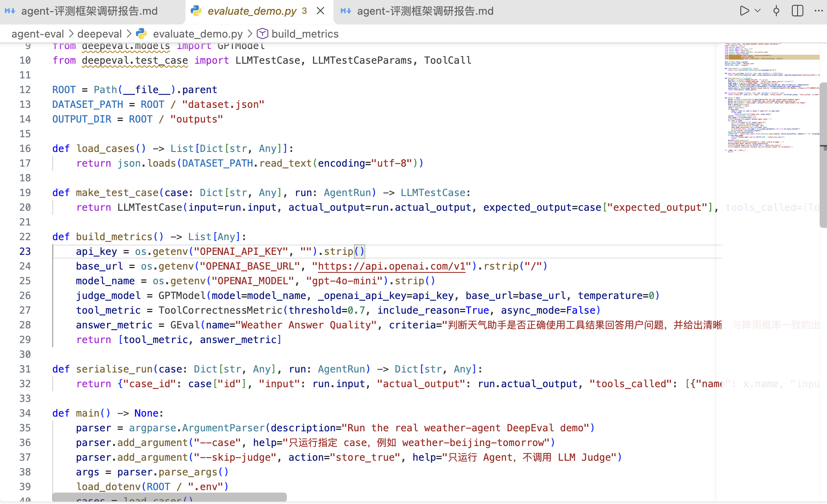Click the minimap code overview

(772, 98)
